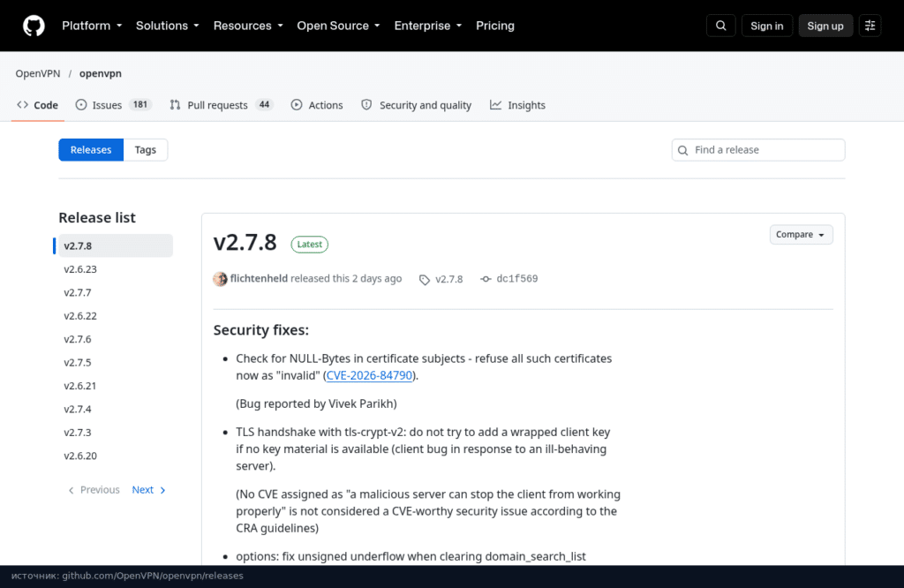Open the v2.7.8 tag link
The width and height of the screenshot is (904, 588).
pyautogui.click(x=441, y=279)
